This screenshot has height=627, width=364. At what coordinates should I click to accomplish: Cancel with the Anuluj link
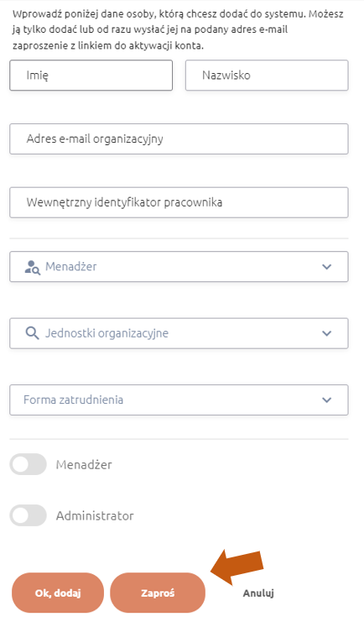click(258, 593)
